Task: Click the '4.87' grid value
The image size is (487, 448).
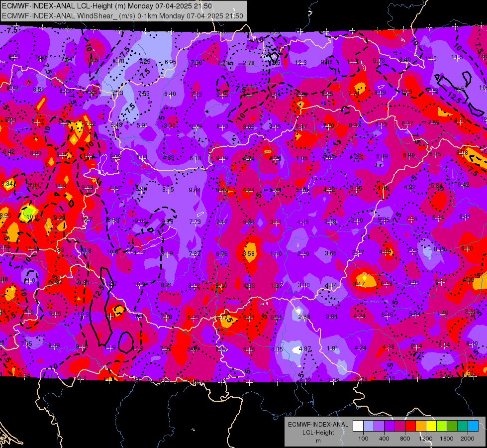Action: [304, 349]
